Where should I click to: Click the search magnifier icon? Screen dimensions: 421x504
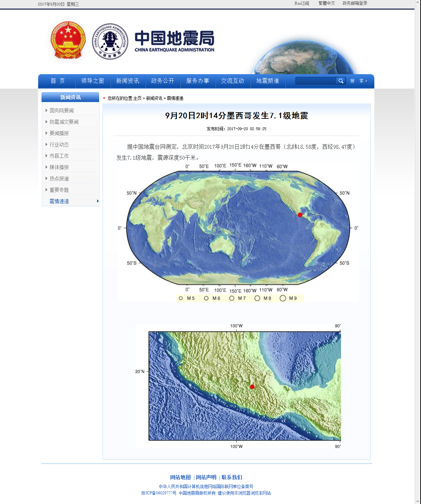point(341,81)
